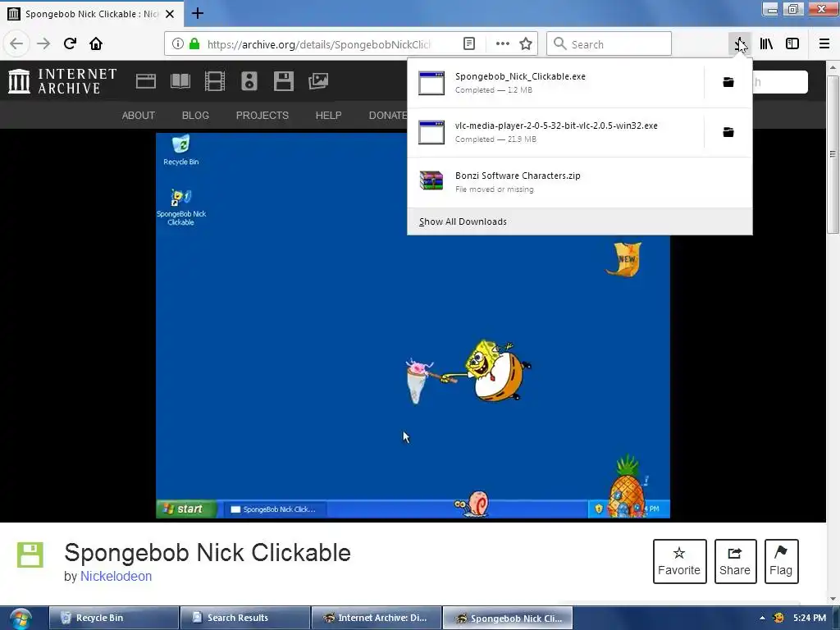
Task: Click the security shield icon in the emulated XP tray
Action: point(599,509)
